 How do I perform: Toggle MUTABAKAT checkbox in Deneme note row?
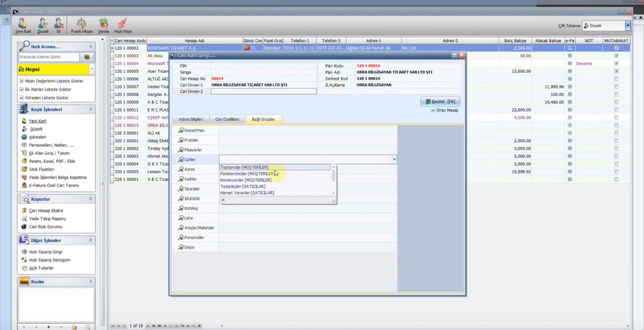[x=616, y=64]
